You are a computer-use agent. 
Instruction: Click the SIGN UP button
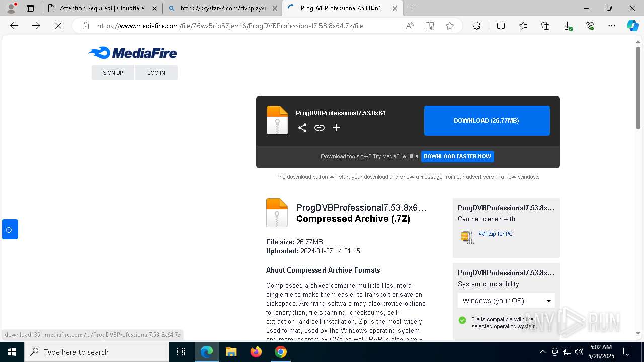click(x=113, y=73)
